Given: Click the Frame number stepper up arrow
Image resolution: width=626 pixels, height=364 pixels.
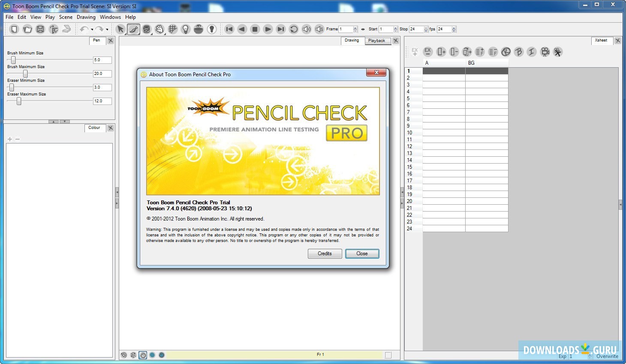Looking at the screenshot, I should [355, 27].
